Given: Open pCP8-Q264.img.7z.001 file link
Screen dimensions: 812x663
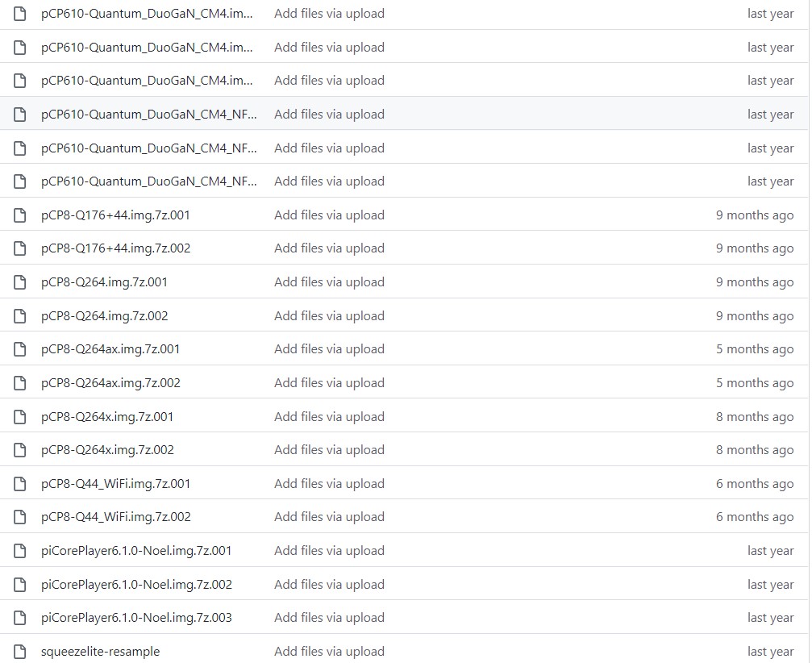Looking at the screenshot, I should (x=105, y=282).
